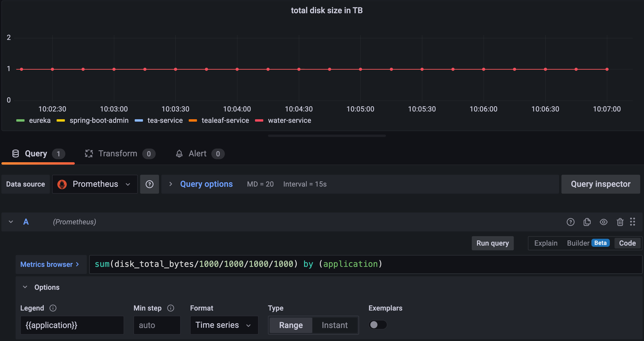Click the Legend input field with {{application}}
The image size is (644, 341).
pos(72,325)
